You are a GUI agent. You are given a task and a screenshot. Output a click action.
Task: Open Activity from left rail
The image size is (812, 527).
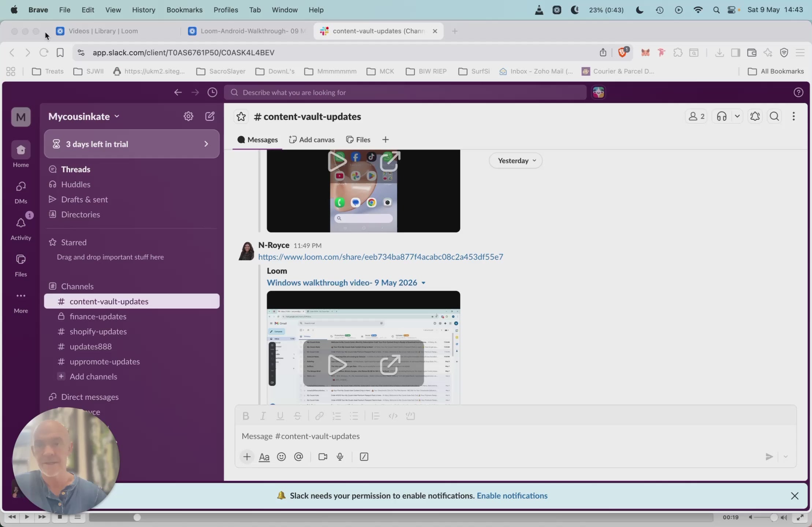tap(21, 228)
